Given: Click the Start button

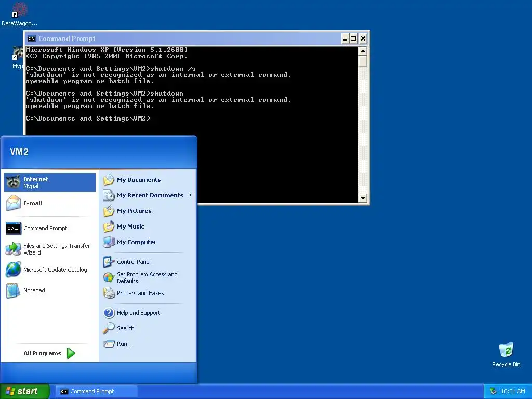Looking at the screenshot, I should 25,391.
